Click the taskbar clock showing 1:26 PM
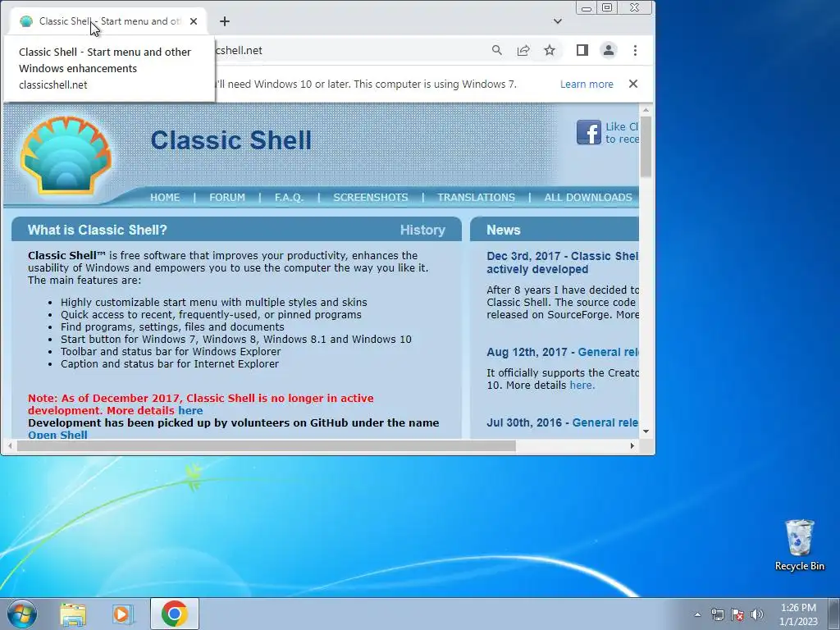840x630 pixels. coord(798,614)
